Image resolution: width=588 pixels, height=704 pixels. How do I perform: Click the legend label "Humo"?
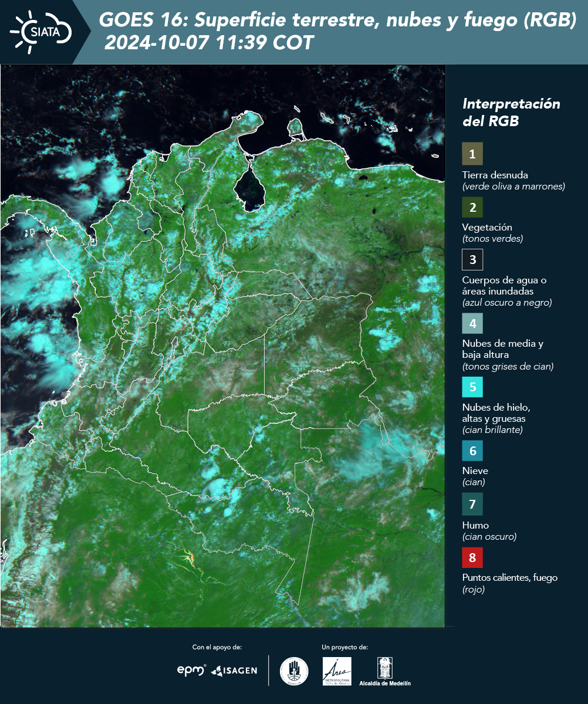coord(475,525)
